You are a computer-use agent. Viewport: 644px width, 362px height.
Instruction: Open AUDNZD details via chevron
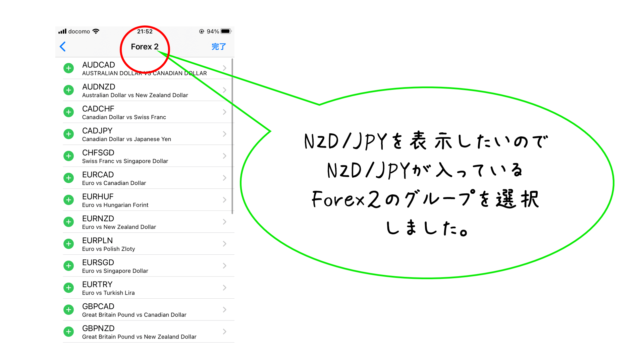tap(225, 90)
